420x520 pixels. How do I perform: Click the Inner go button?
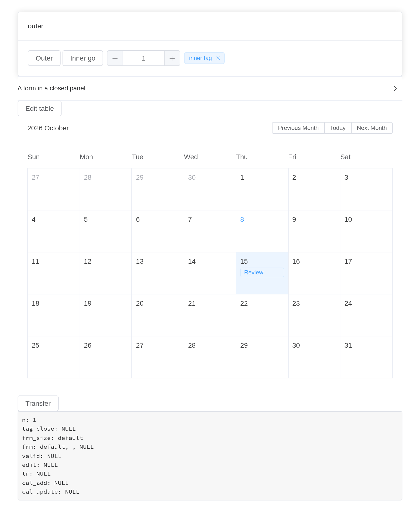(83, 58)
